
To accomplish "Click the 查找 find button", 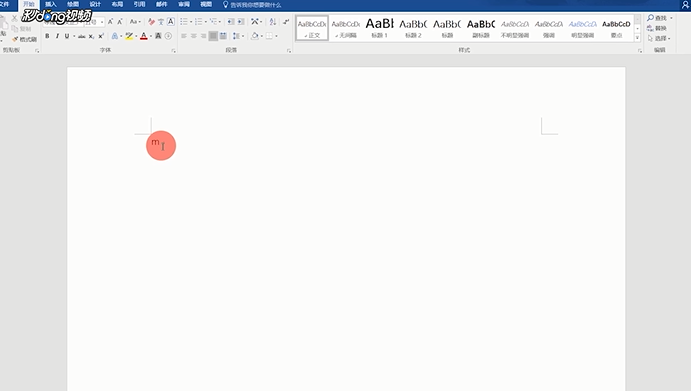I will (x=658, y=18).
